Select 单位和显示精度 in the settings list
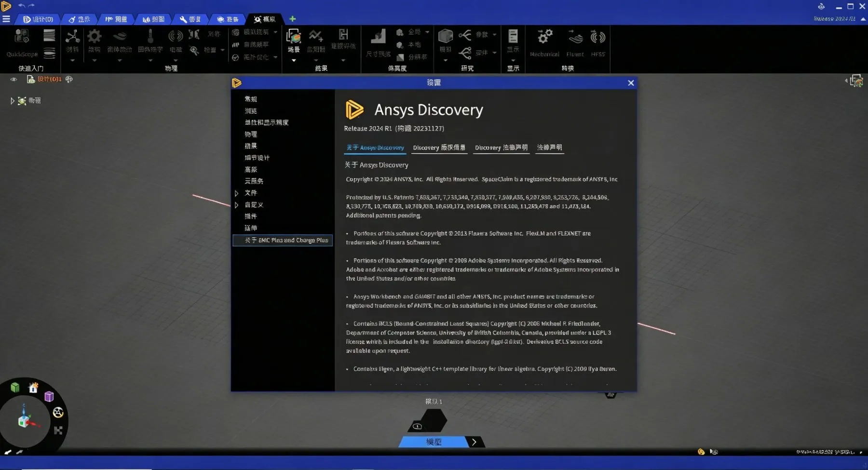This screenshot has height=470, width=868. (x=267, y=122)
